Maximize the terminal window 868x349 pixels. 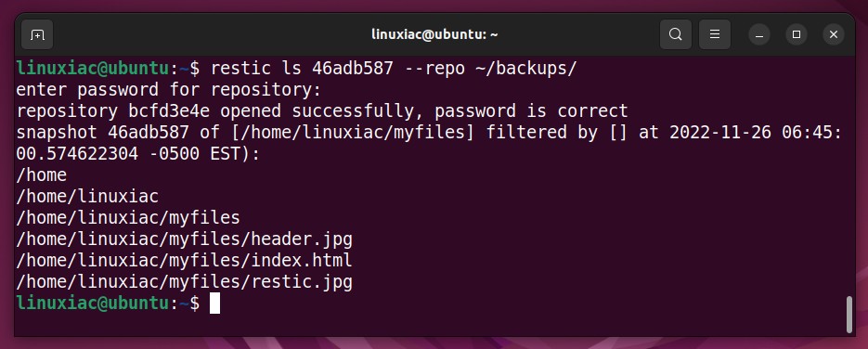point(796,35)
